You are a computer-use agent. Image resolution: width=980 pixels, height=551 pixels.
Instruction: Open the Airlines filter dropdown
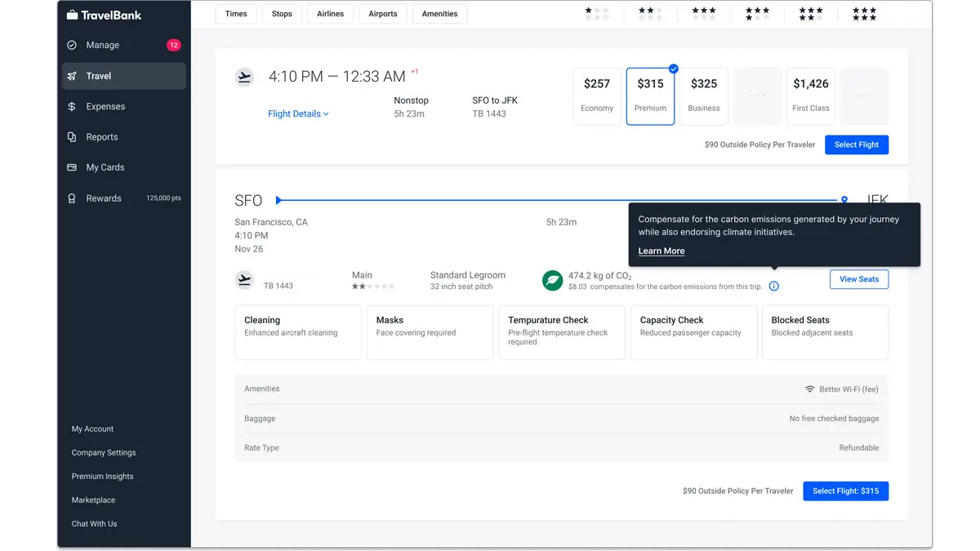coord(330,14)
